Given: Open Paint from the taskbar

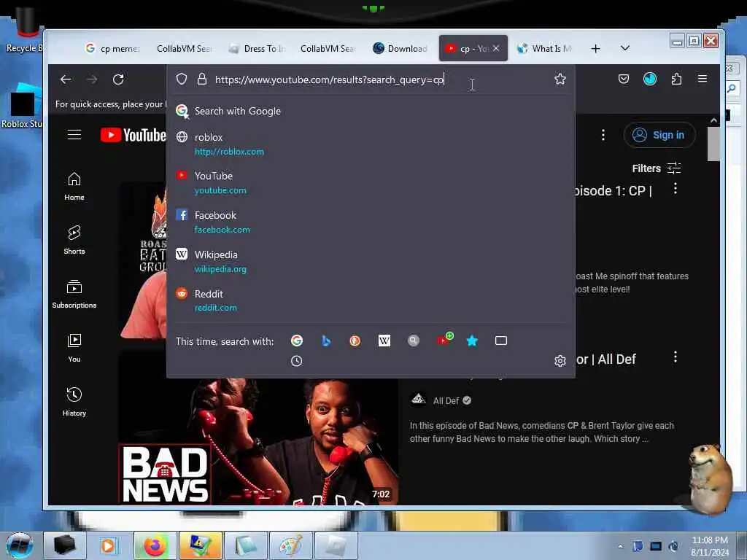Looking at the screenshot, I should pyautogui.click(x=290, y=545).
